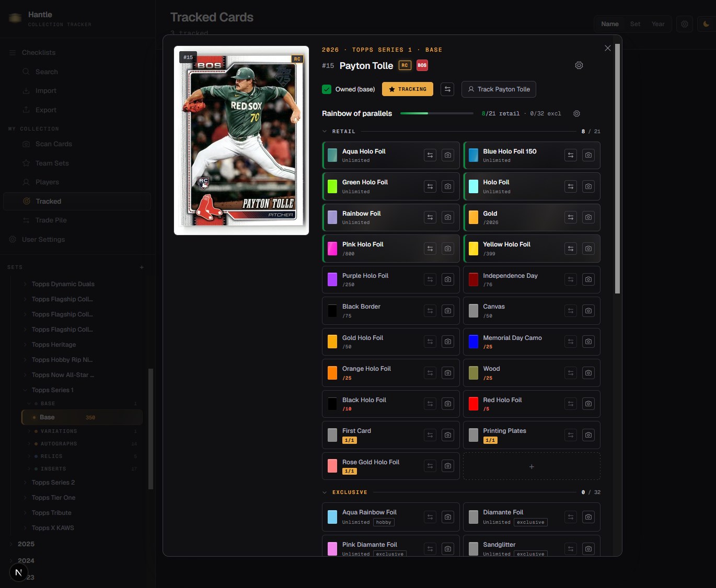Click camera icon on Printing Plates

tap(588, 435)
